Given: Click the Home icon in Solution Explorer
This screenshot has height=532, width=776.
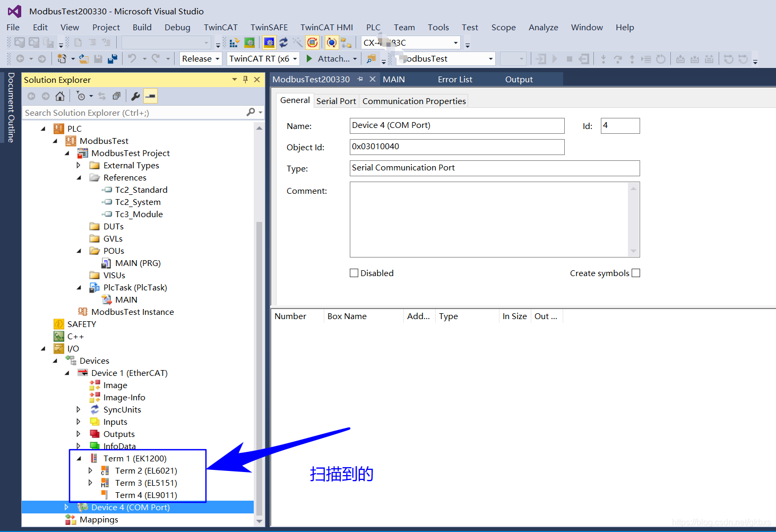Looking at the screenshot, I should coord(60,96).
